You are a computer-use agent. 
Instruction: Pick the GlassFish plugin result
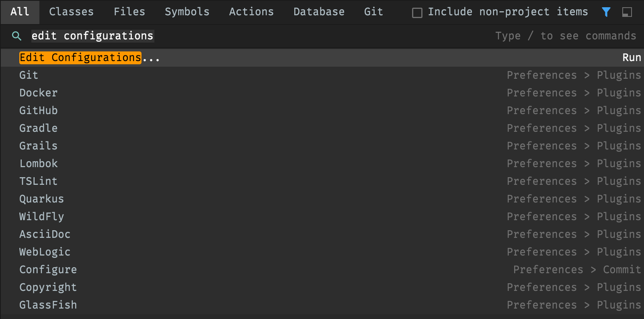(x=322, y=305)
